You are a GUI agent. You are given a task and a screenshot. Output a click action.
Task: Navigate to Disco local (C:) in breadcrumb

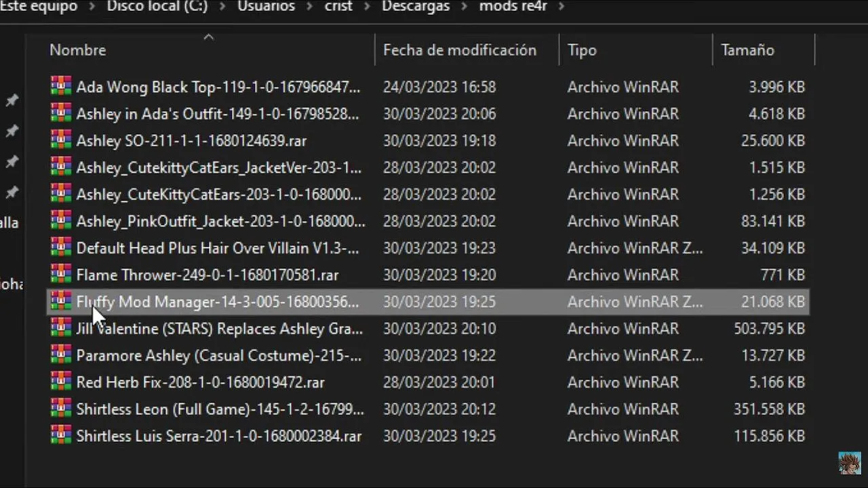point(157,7)
